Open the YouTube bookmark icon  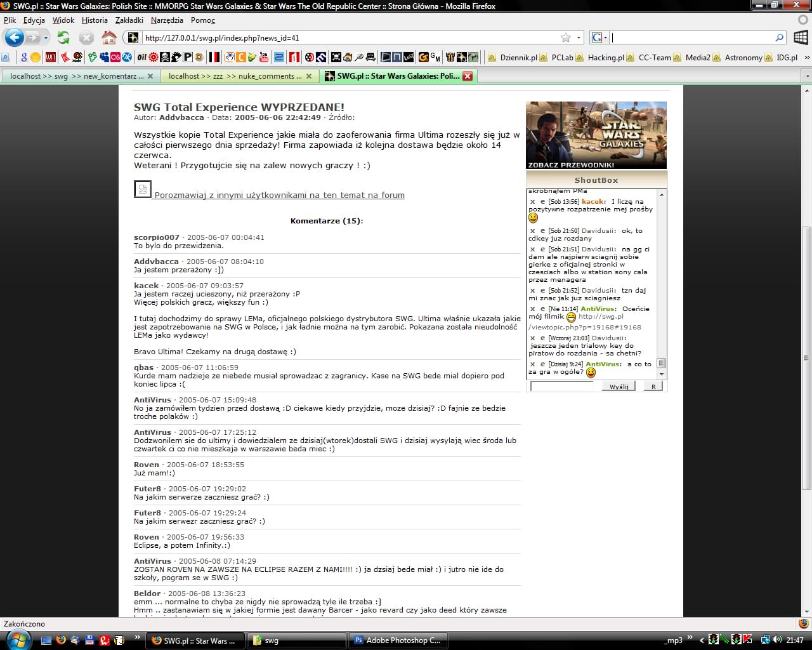pos(264,57)
